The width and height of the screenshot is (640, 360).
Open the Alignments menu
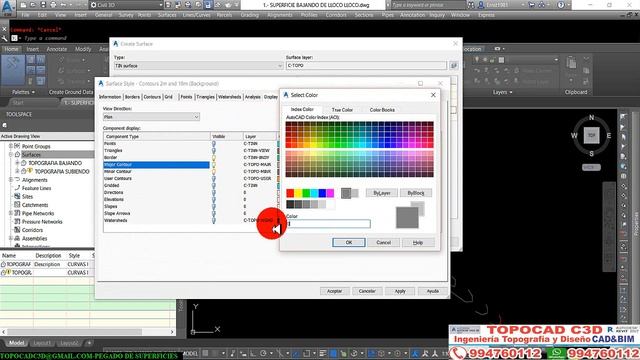tap(280, 15)
